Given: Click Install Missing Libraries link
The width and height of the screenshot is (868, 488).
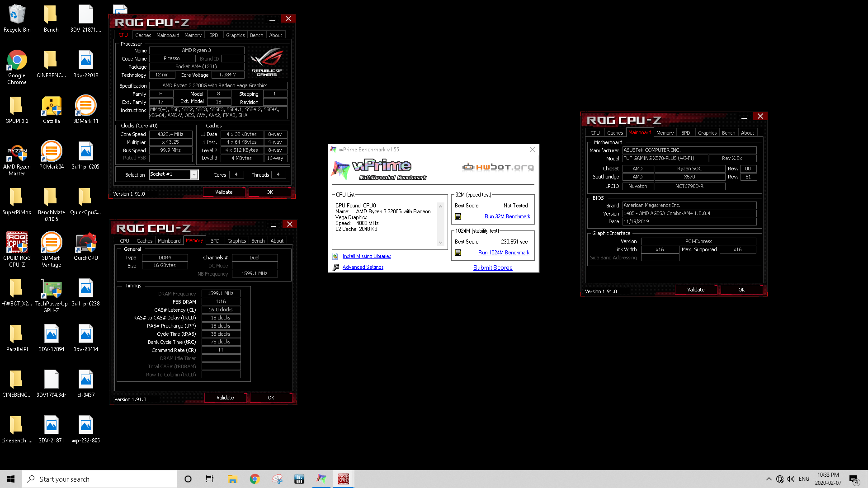Looking at the screenshot, I should (367, 256).
